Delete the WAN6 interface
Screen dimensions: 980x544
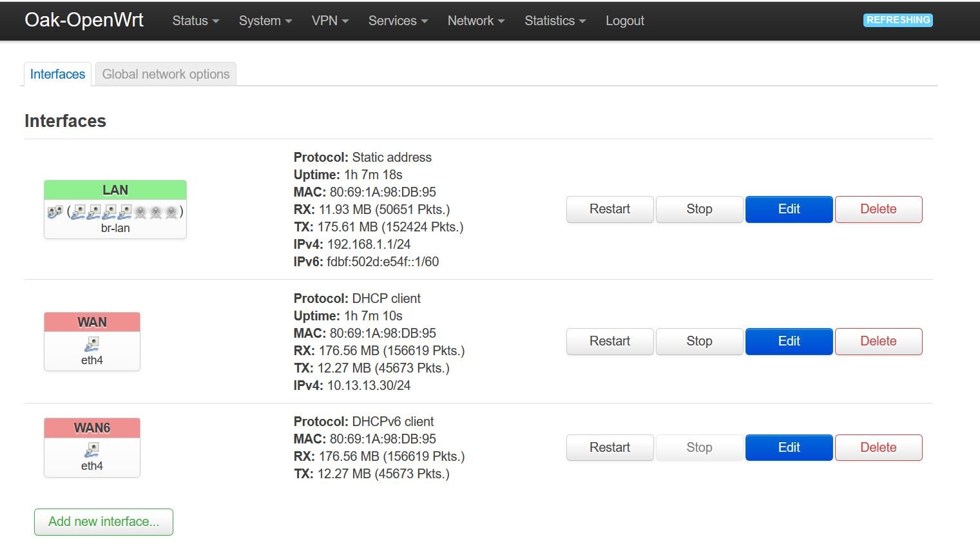(878, 448)
